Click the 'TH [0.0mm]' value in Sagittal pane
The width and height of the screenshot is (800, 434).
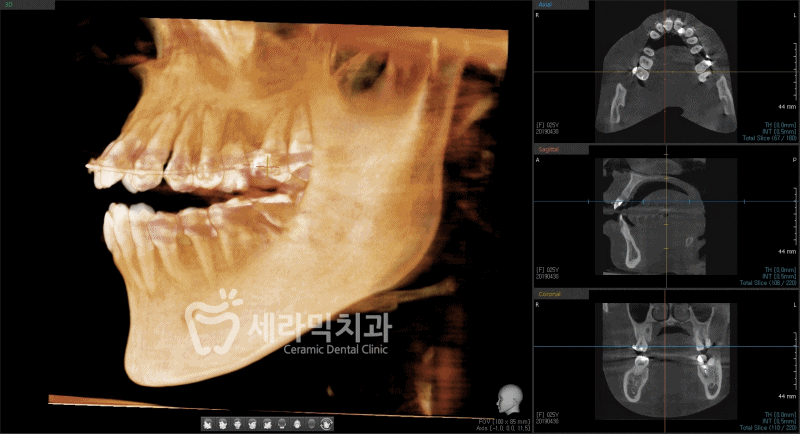[780, 270]
